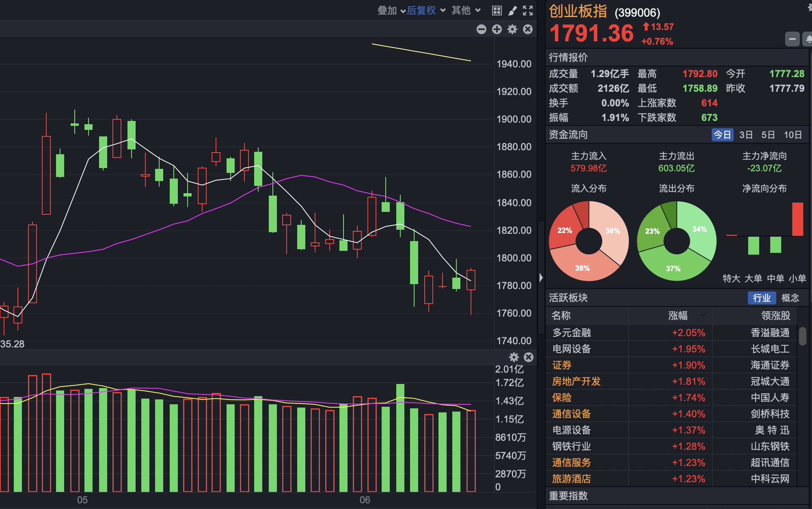The height and width of the screenshot is (509, 812).
Task: Click the 最低 price 1758.89
Action: click(700, 88)
